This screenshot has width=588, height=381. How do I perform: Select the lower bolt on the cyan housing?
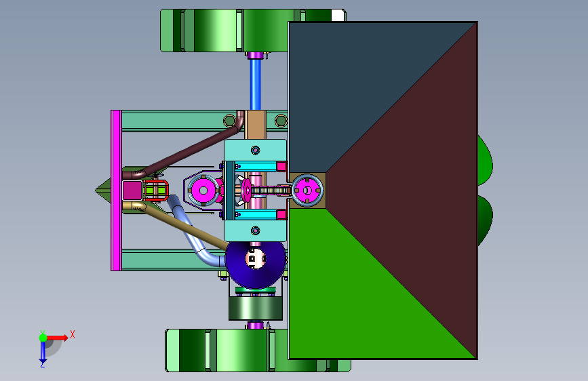[256, 230]
